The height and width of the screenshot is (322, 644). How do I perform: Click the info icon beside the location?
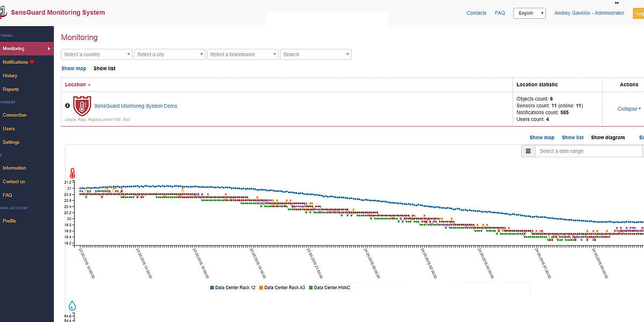[x=68, y=106]
